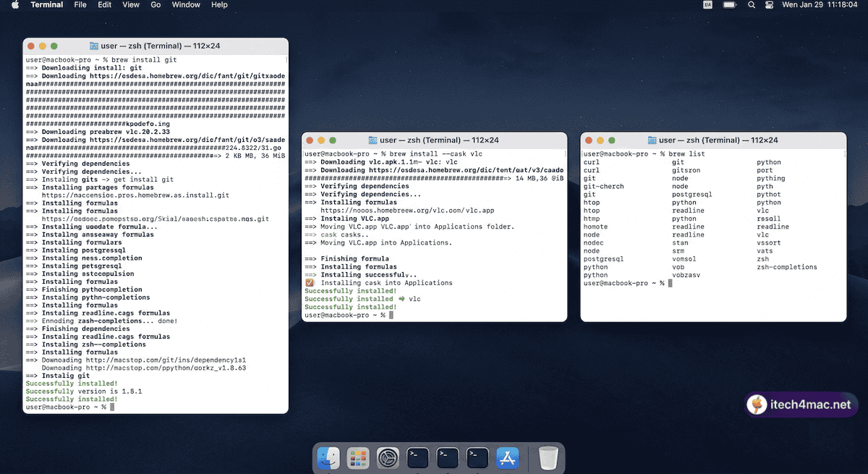Click 'port' in brew list output
The image size is (868, 474).
click(x=765, y=171)
